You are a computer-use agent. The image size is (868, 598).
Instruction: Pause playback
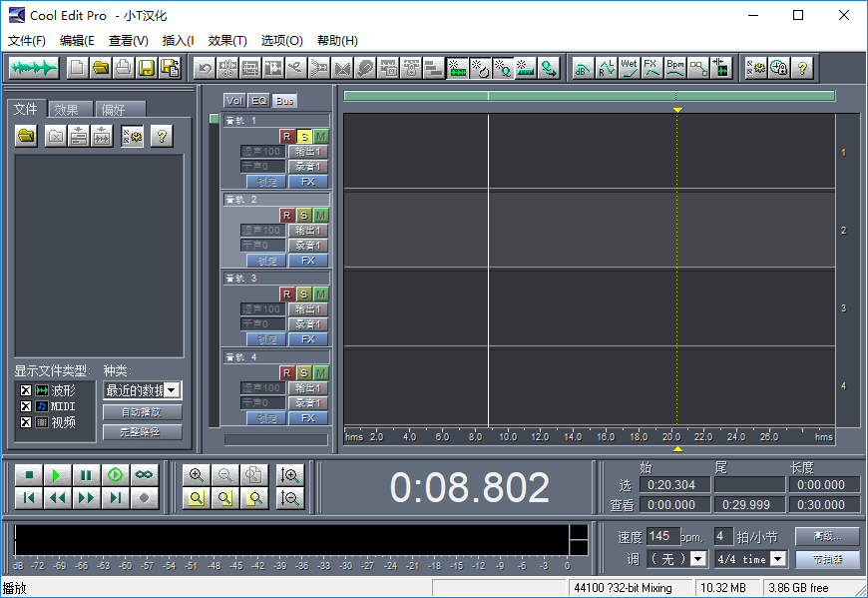87,474
